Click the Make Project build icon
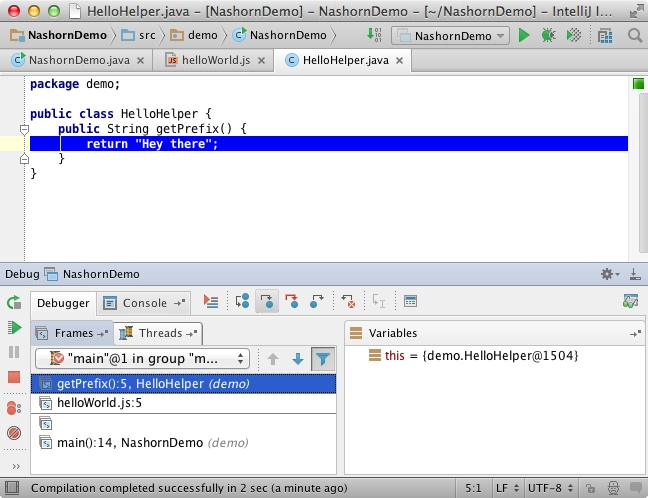This screenshot has width=648, height=498. (374, 35)
